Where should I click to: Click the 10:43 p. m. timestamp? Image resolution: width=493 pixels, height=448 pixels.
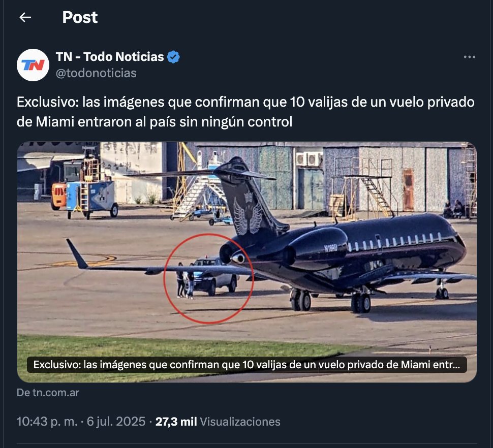[x=47, y=421]
